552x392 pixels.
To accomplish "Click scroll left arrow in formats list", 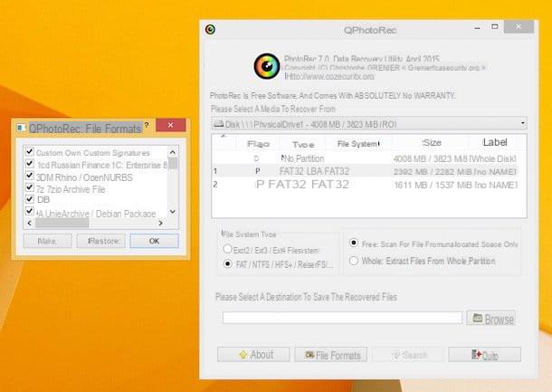I will pos(30,223).
